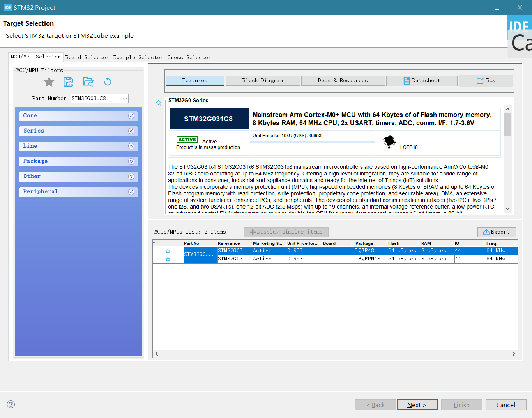Click the description scrollbar up arrow
Screen dimensions: 532x418
[507, 109]
